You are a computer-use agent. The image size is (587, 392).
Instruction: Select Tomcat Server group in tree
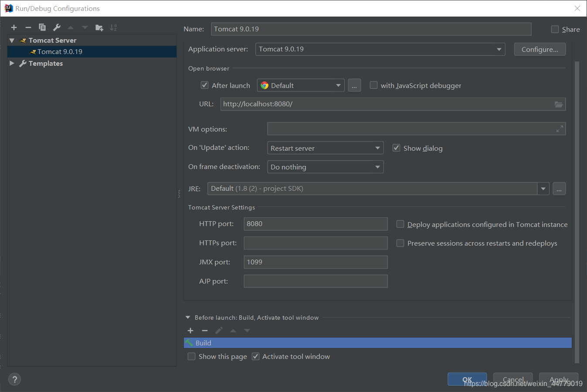coord(52,41)
